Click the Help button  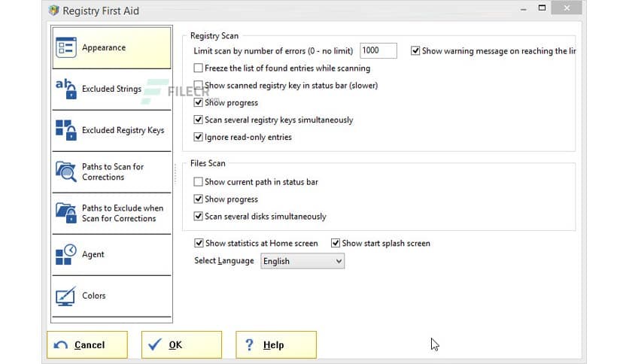tap(276, 344)
